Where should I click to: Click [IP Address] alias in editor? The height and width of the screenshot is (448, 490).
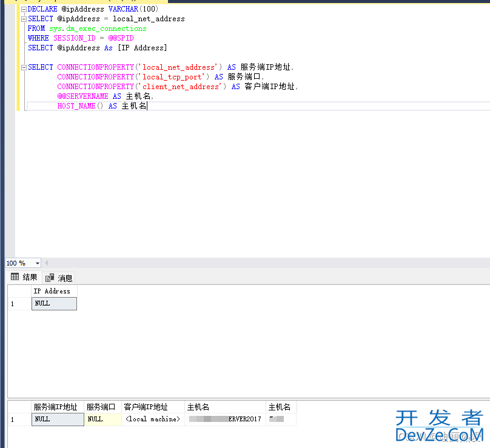pos(142,48)
